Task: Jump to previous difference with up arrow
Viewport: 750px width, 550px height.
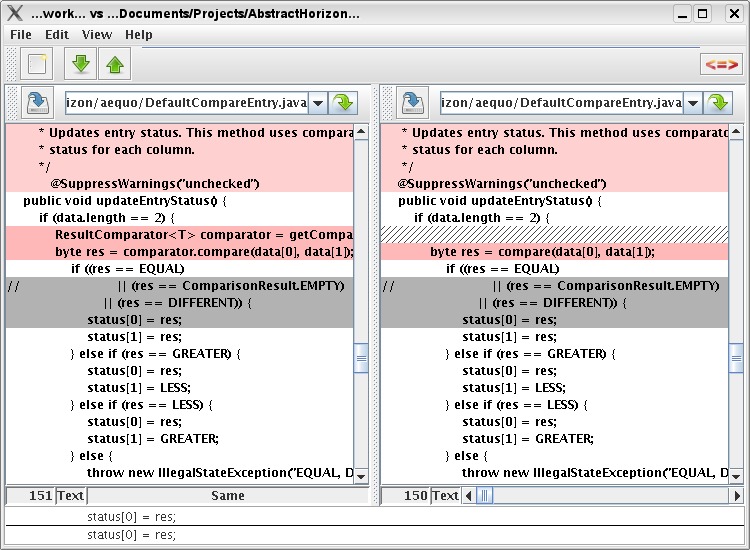Action: (115, 65)
